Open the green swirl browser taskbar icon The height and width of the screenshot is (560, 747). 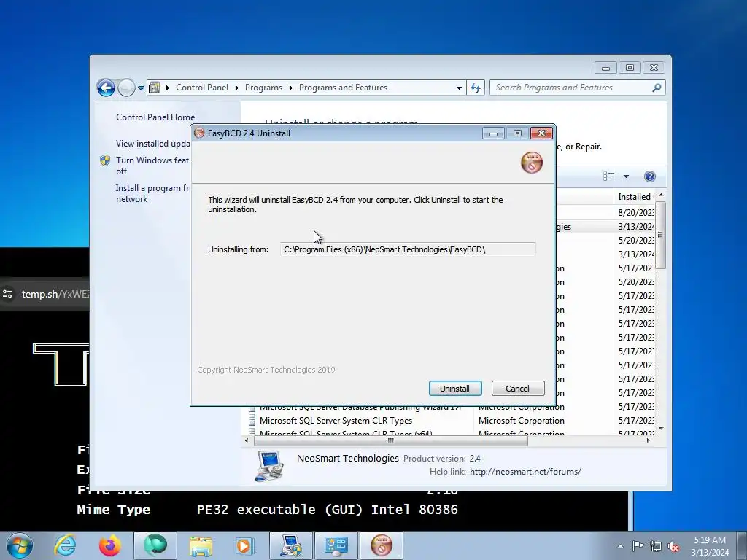(155, 545)
